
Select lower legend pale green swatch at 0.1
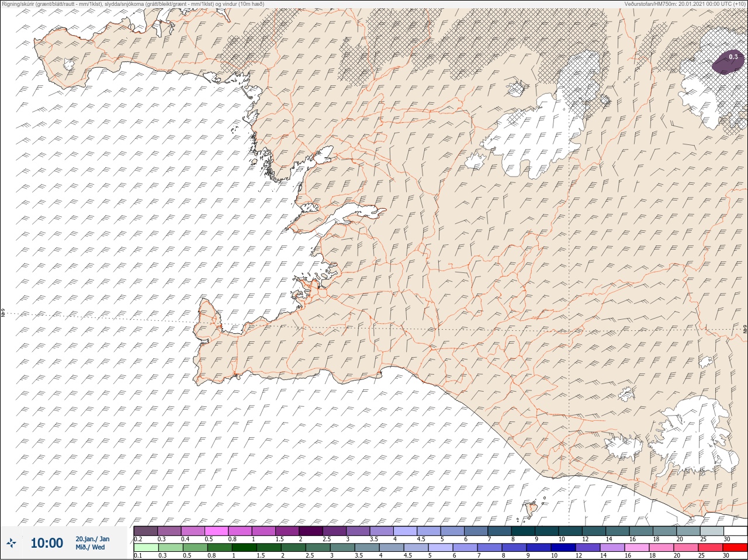(146, 548)
